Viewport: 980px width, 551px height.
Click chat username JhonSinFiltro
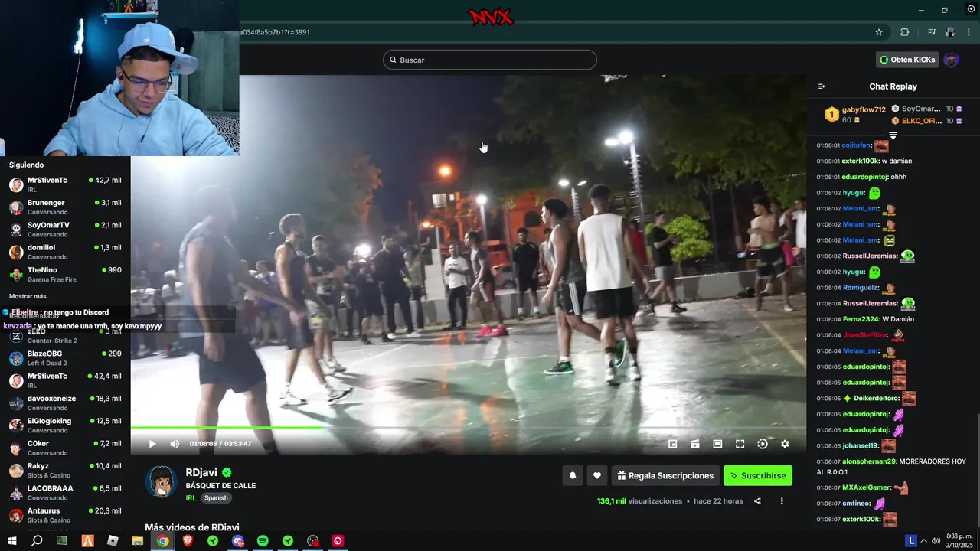864,335
